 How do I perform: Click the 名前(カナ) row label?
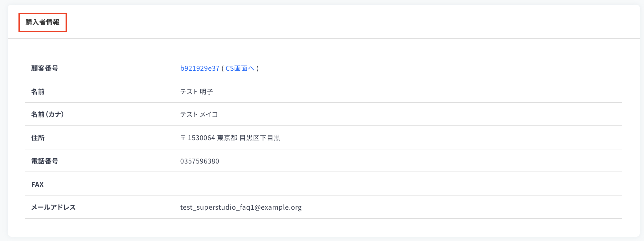[x=47, y=114]
